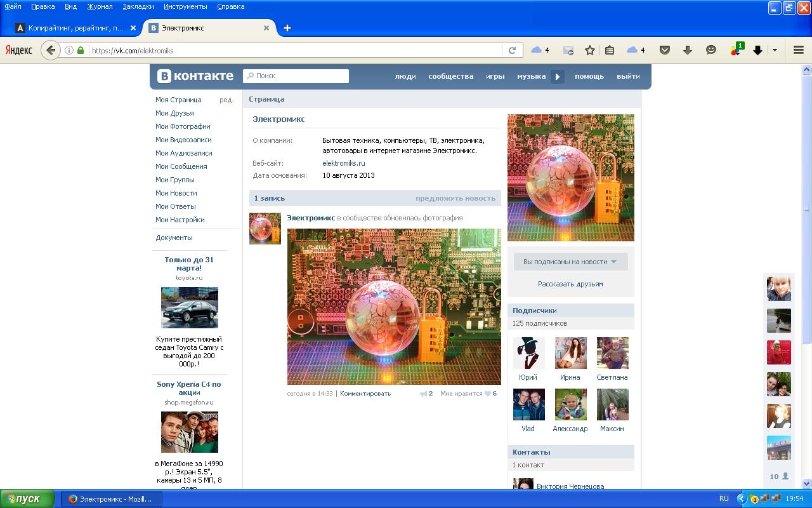812x508 pixels.
Task: Click the black download arrow extension icon
Action: (757, 50)
